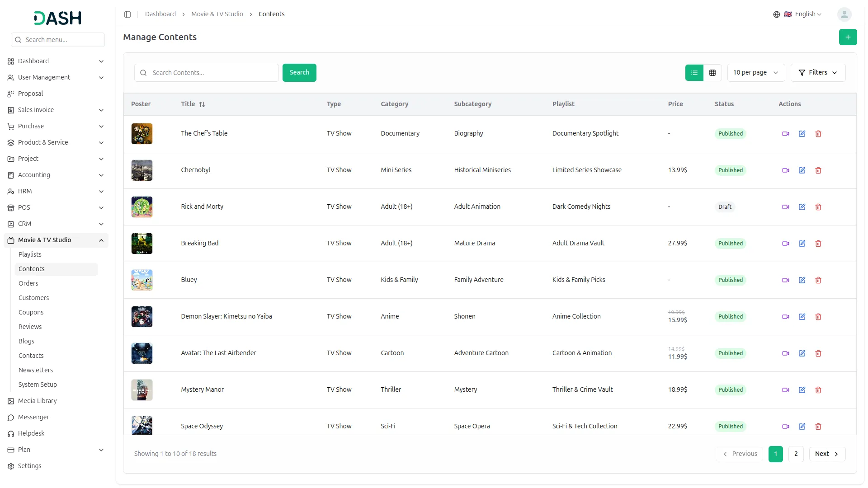
Task: Open the Rick and Morty poster thumbnail
Action: tap(142, 207)
